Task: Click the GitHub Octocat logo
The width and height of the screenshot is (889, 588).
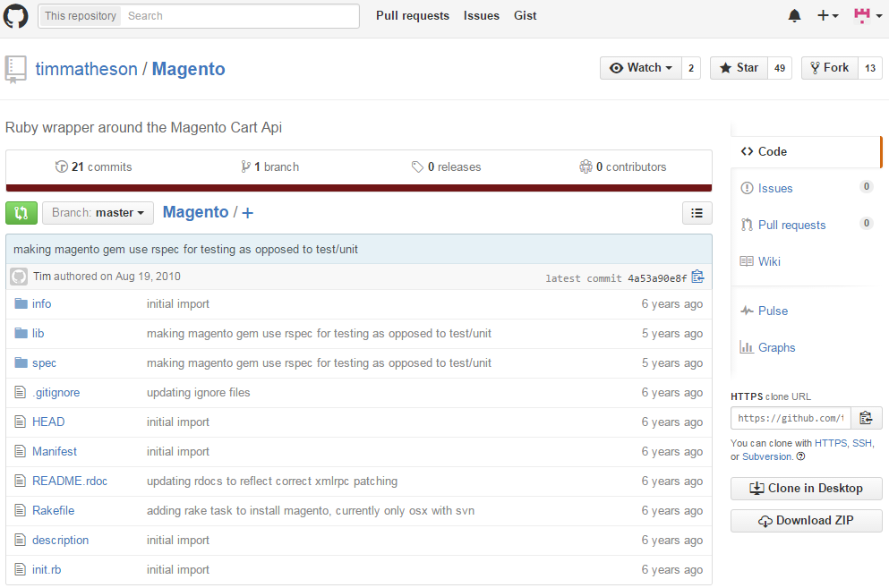Action: (x=16, y=16)
